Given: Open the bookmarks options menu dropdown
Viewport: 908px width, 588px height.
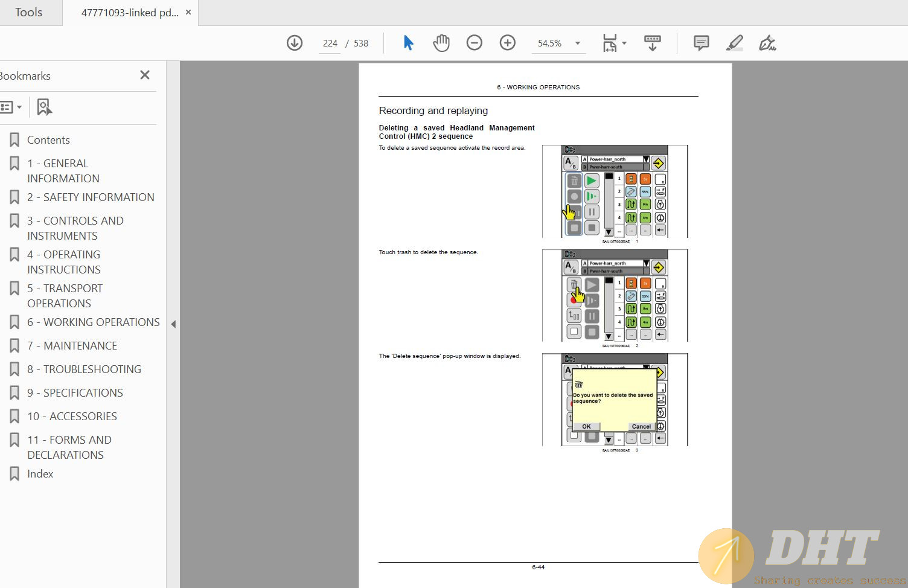Looking at the screenshot, I should pyautogui.click(x=11, y=107).
